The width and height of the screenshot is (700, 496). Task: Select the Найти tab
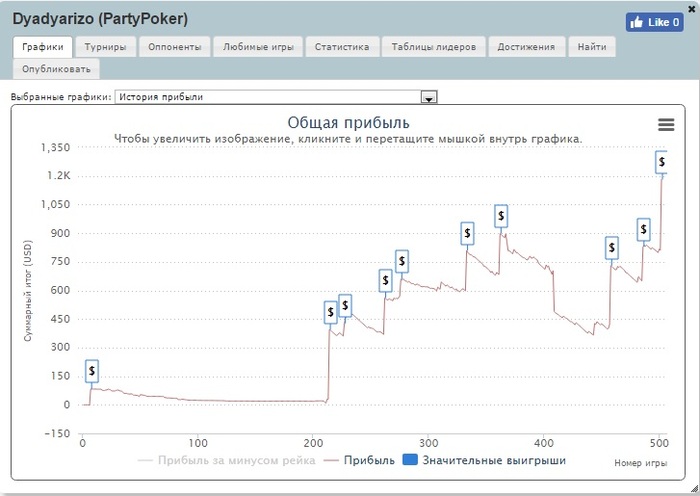592,47
